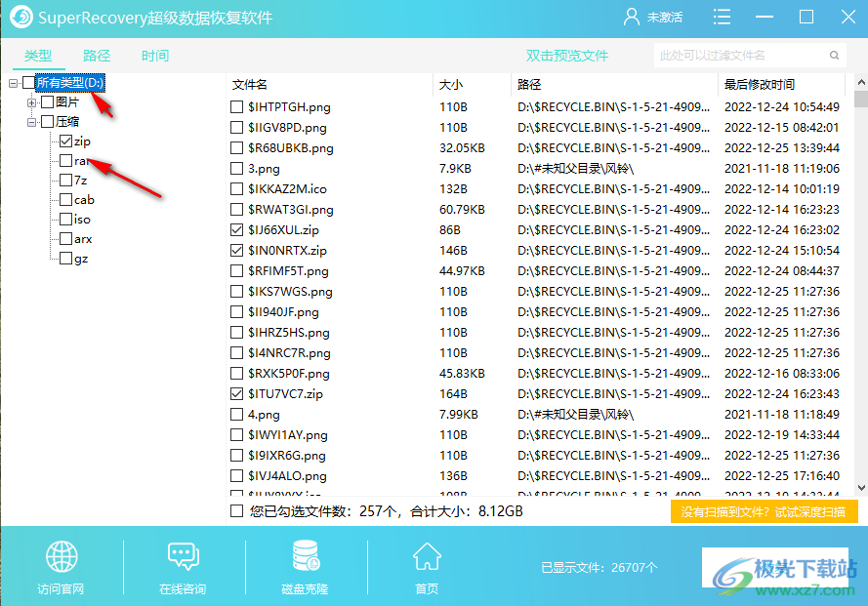This screenshot has height=606, width=868.
Task: Select file row $RFIMF5T.png
Action: [536, 270]
